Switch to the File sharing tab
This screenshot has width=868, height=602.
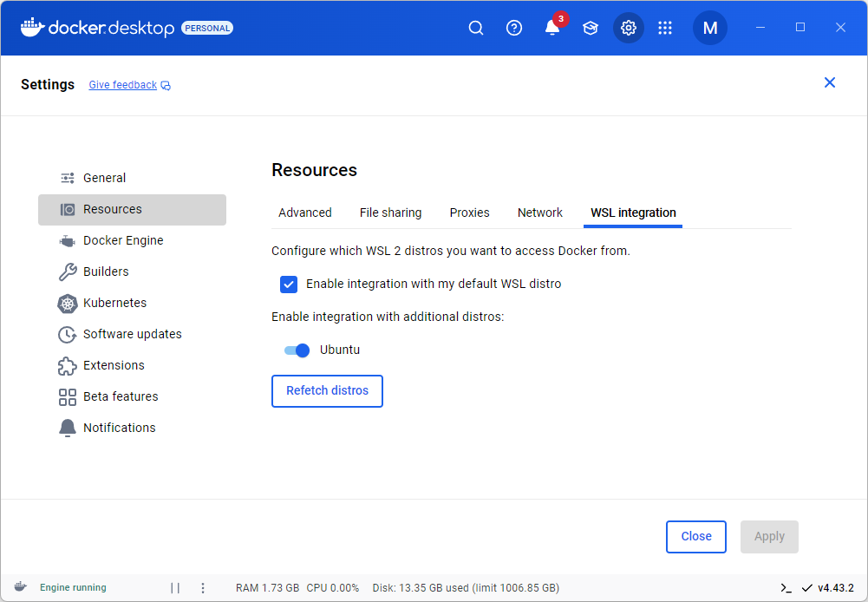(x=390, y=213)
